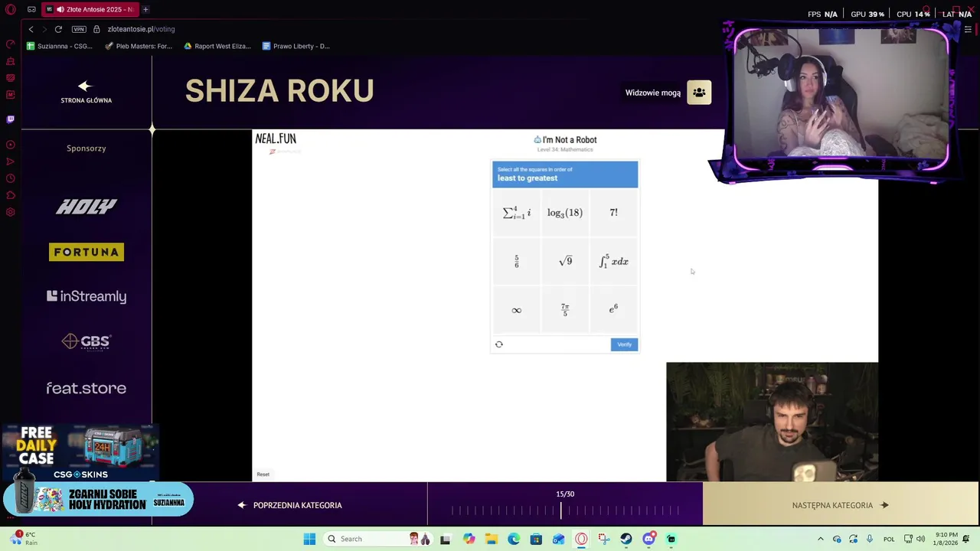The image size is (980, 551).
Task: Select the square root of 9 tile
Action: coord(565,262)
